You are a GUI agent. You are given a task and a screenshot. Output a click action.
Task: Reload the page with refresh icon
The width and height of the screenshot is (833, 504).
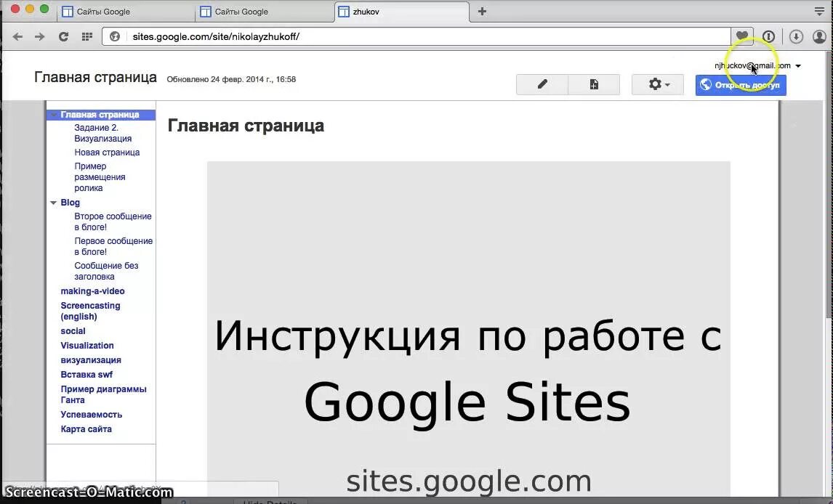[x=63, y=36]
